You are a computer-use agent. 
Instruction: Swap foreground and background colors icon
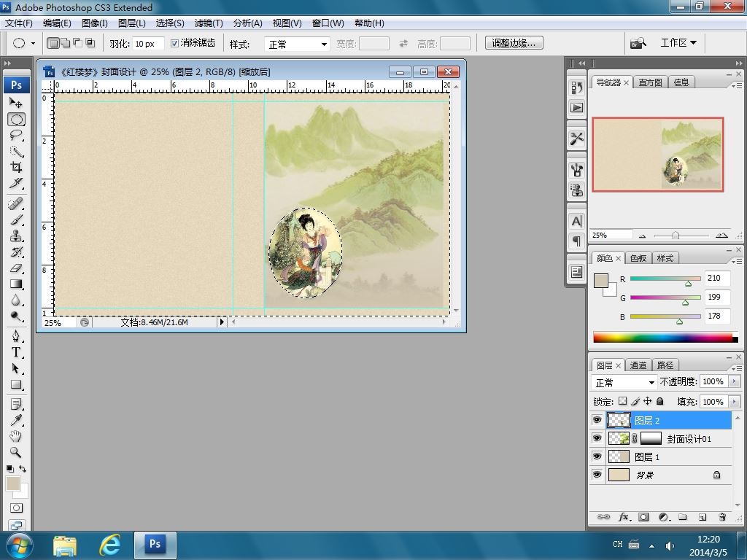pos(23,469)
